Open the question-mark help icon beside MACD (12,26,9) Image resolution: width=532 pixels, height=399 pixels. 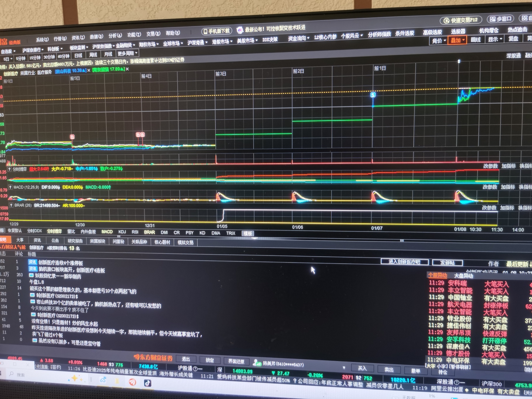click(10, 187)
